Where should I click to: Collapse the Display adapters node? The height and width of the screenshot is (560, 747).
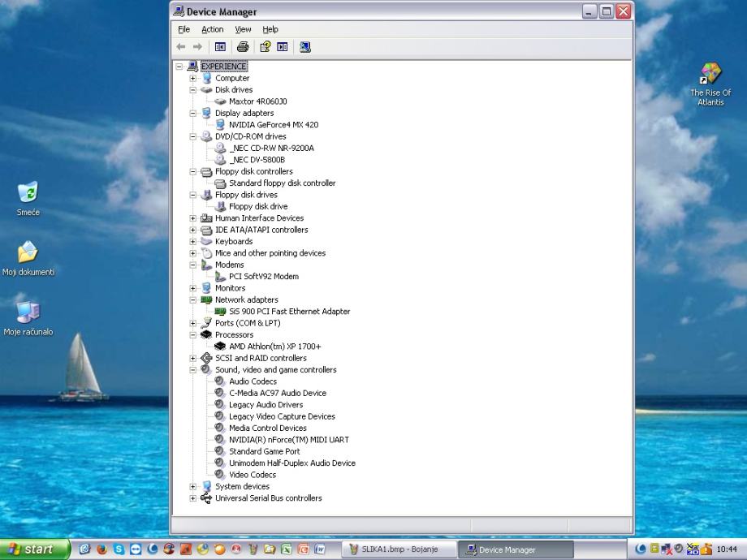(x=193, y=114)
